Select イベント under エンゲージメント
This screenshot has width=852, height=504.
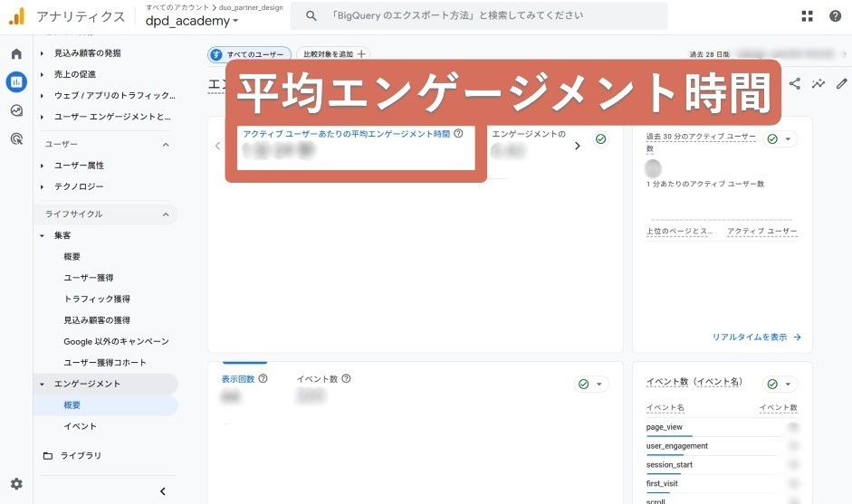pyautogui.click(x=80, y=426)
